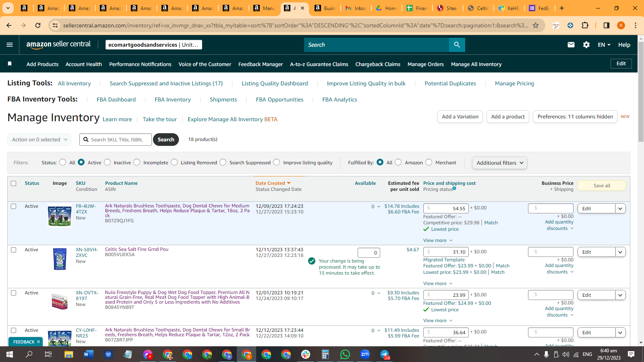View site information icon in address bar
Image resolution: width=644 pixels, height=362 pixels.
pyautogui.click(x=56, y=25)
